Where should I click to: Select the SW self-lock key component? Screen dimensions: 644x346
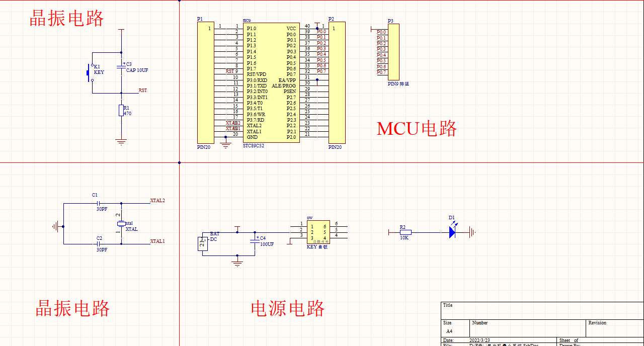318,232
